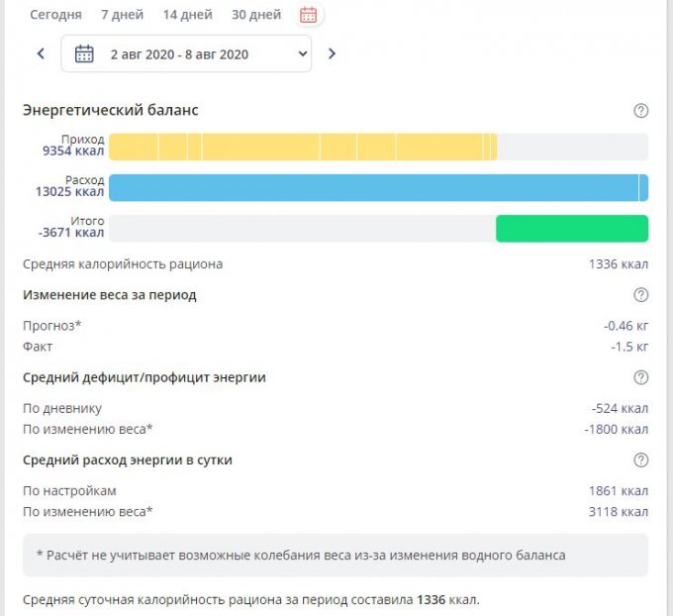
Task: Click the yellow Приход calorie bar
Action: pyautogui.click(x=302, y=147)
